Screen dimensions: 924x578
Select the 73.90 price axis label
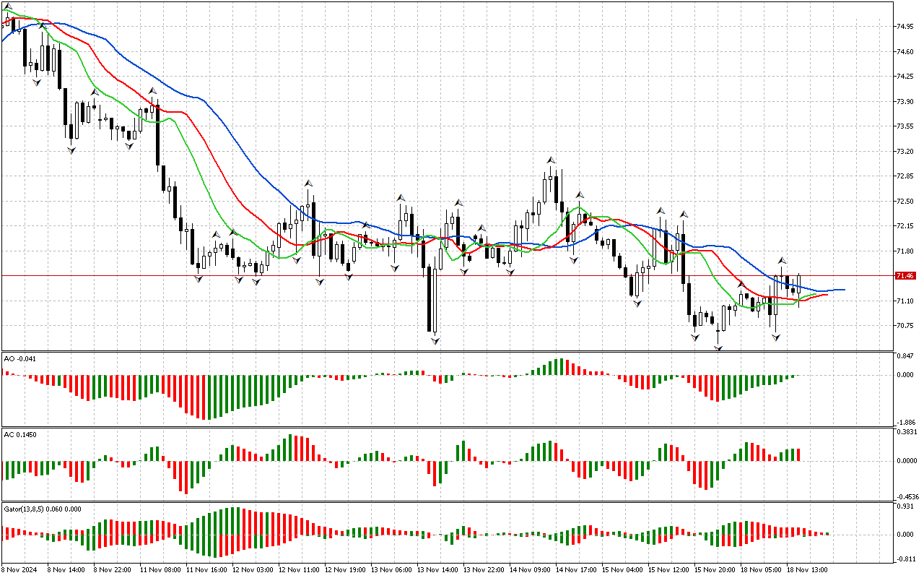pyautogui.click(x=906, y=102)
